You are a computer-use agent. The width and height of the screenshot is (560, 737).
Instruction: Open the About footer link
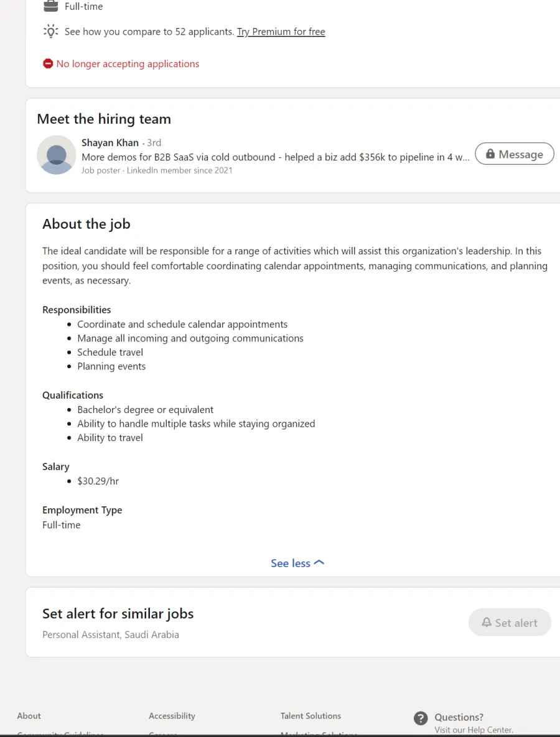(x=29, y=715)
